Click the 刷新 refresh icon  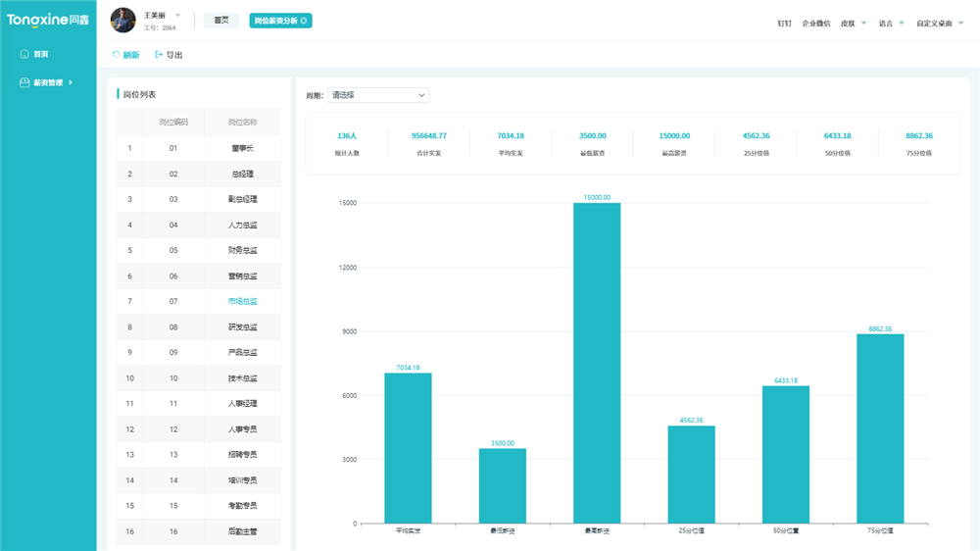point(117,55)
